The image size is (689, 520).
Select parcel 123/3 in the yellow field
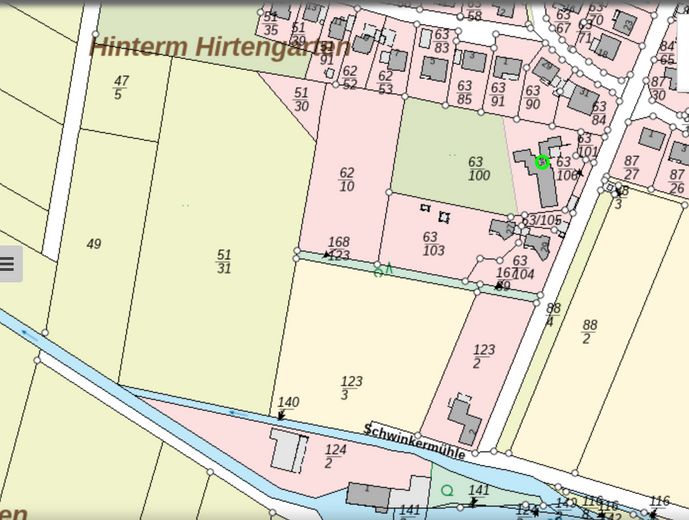pos(351,388)
